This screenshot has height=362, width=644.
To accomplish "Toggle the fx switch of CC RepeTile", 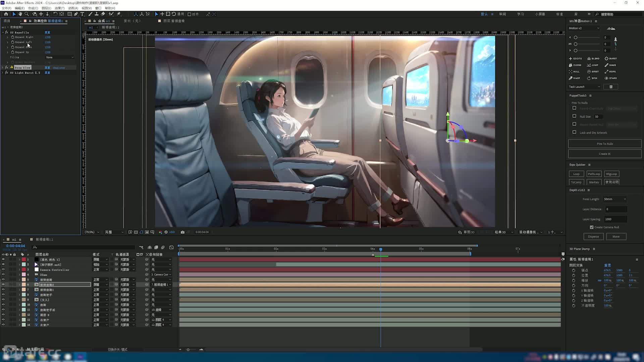I will point(6,33).
